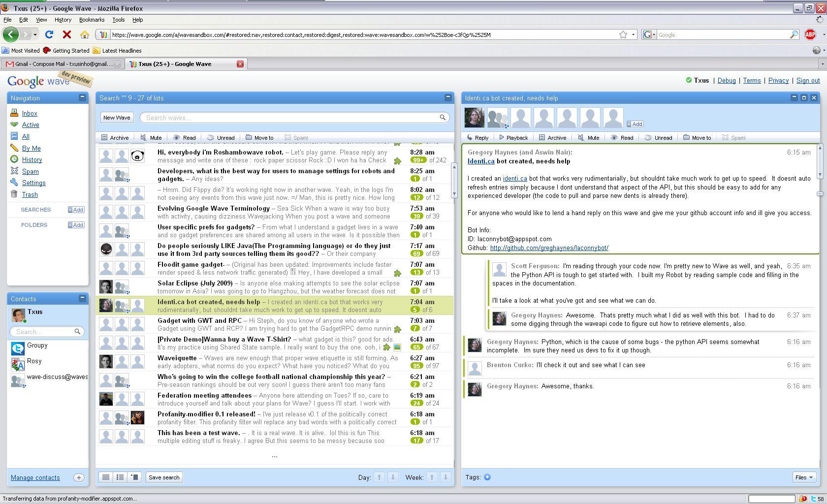Sign out of Google Wave
Image resolution: width=827 pixels, height=504 pixels.
[808, 80]
